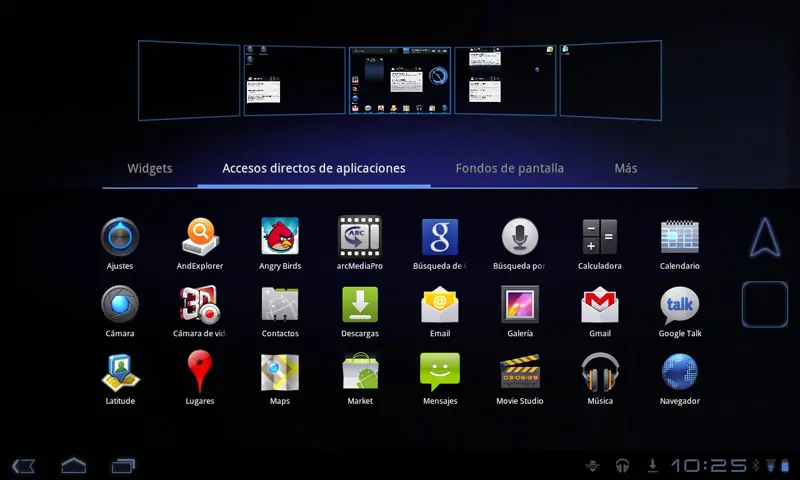Select the arcMediaPro app icon
800x480 pixels.
360,237
